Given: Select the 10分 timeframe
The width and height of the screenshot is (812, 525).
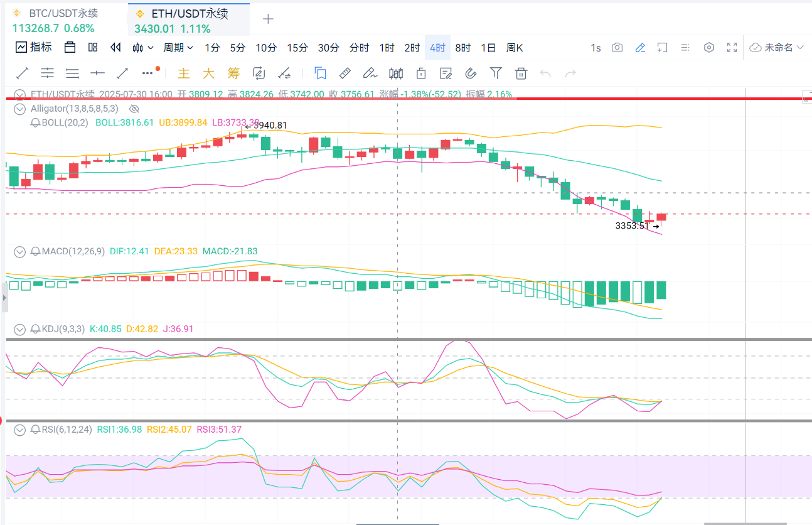Looking at the screenshot, I should [x=266, y=48].
